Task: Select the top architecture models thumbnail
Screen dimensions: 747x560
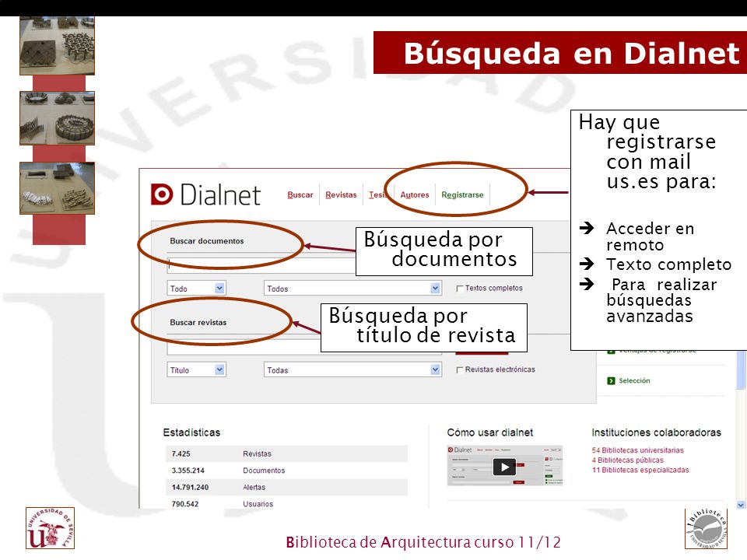Action: (57, 46)
